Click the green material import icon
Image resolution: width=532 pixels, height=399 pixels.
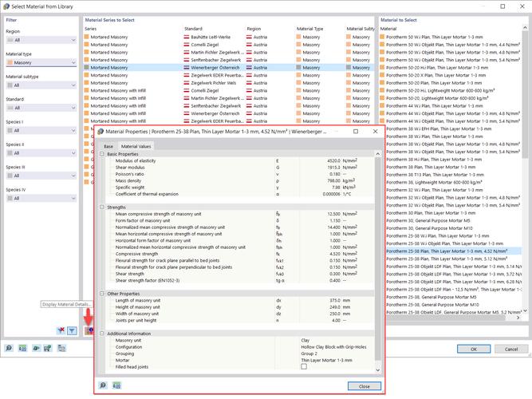point(36,348)
